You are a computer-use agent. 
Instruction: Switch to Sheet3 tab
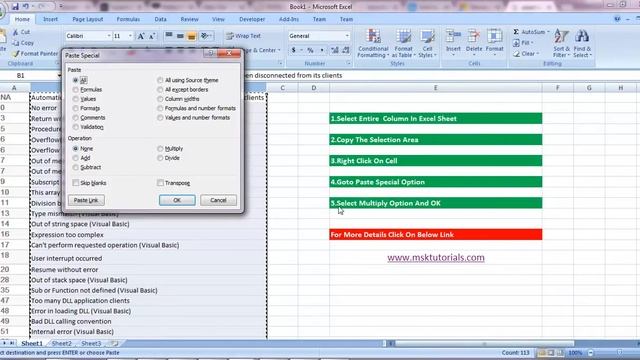[91, 344]
